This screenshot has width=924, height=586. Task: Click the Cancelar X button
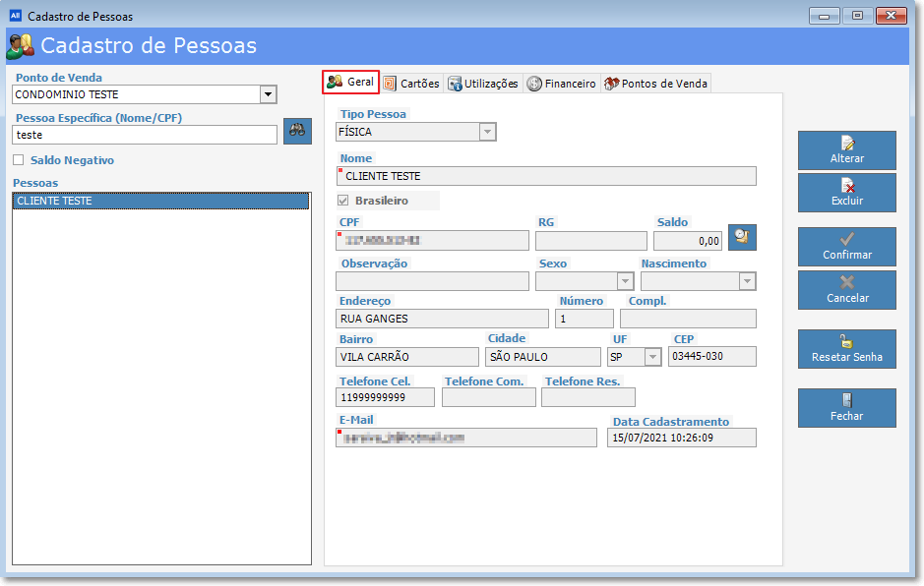pyautogui.click(x=846, y=290)
